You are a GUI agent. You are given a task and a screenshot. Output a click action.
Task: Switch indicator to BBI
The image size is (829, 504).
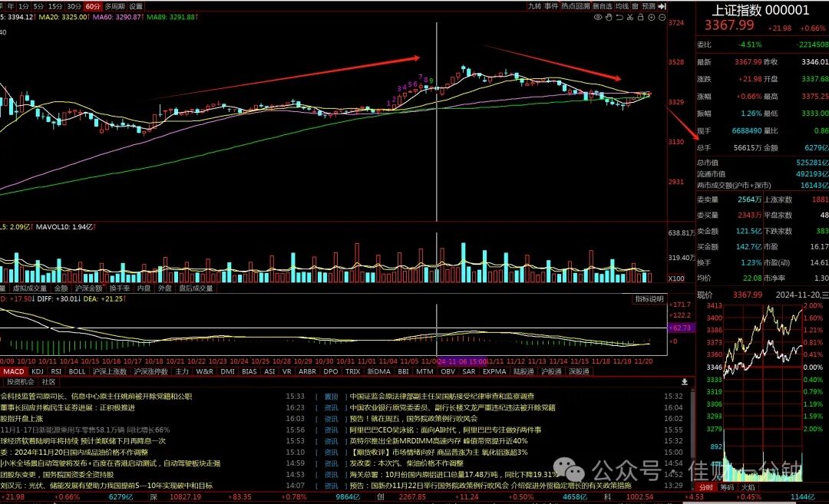tap(403, 371)
